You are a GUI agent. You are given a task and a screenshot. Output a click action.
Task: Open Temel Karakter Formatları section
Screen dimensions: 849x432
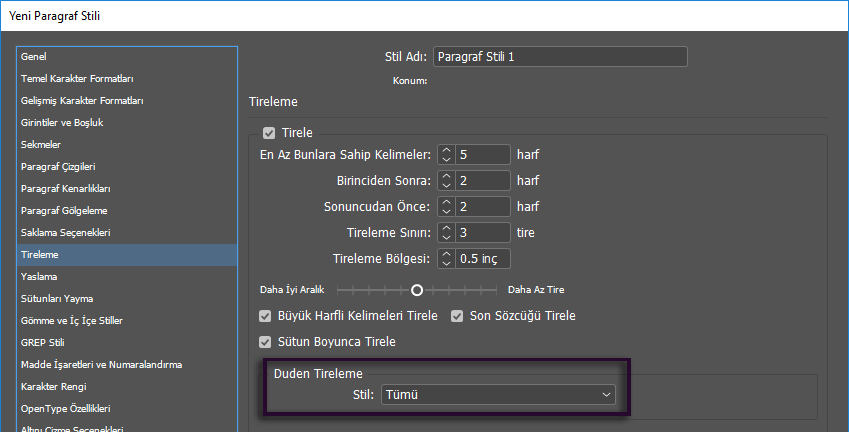pos(78,79)
